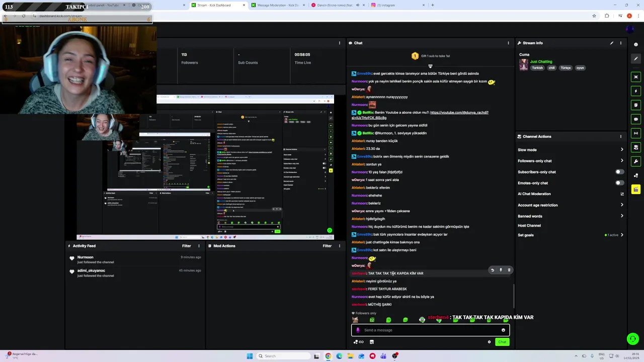The image size is (644, 362).
Task: Open Stream info panel three-dot menu
Action: tap(621, 43)
